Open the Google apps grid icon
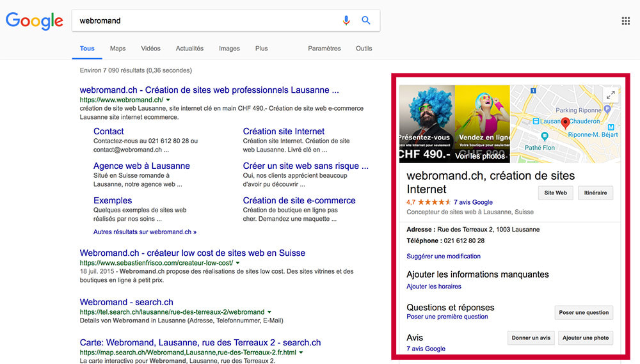 pos(626,21)
